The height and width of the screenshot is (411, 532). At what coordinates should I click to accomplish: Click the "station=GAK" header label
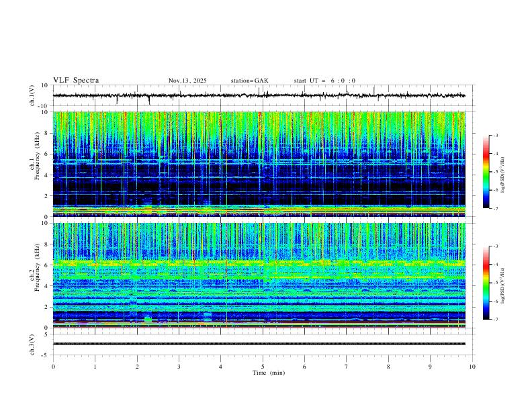pos(249,81)
